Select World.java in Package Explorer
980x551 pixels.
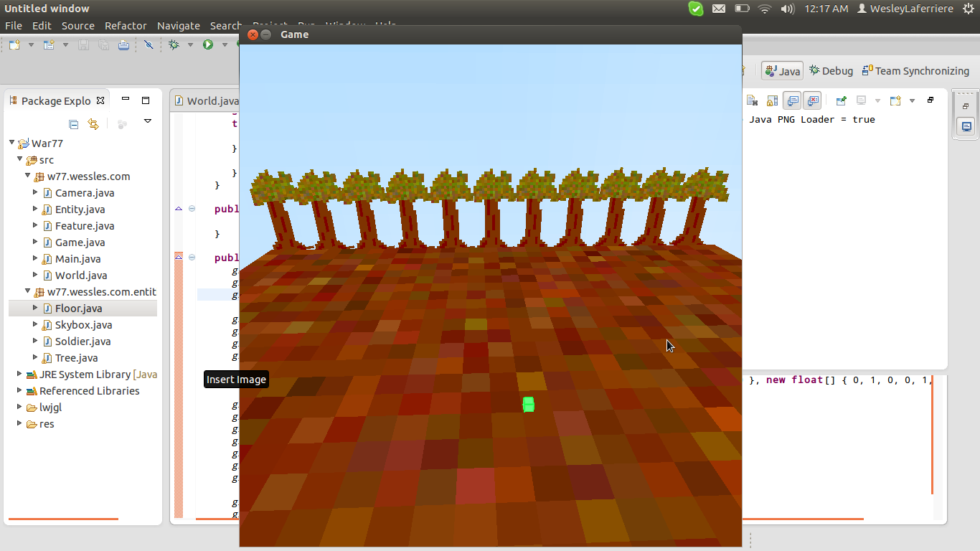(81, 275)
